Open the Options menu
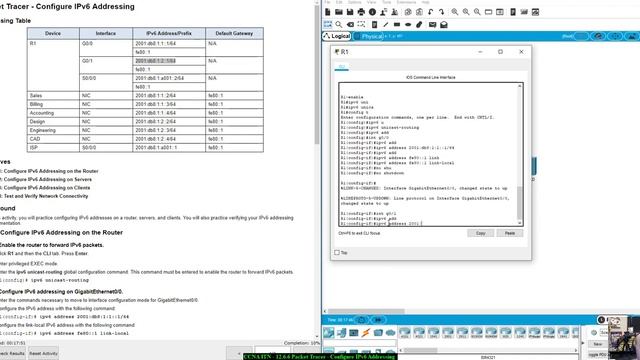This screenshot has width=640, height=360. [354, 2]
